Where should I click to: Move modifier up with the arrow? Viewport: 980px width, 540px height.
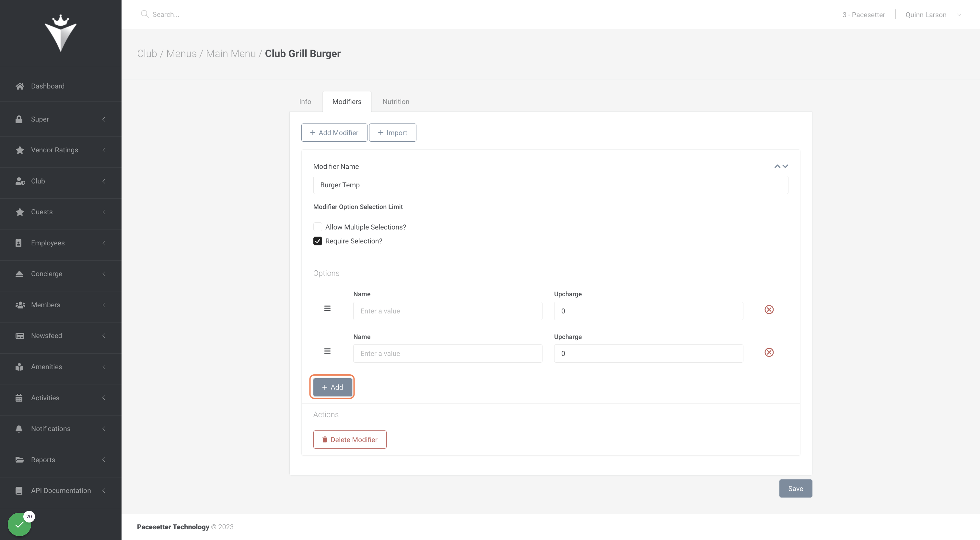(777, 166)
